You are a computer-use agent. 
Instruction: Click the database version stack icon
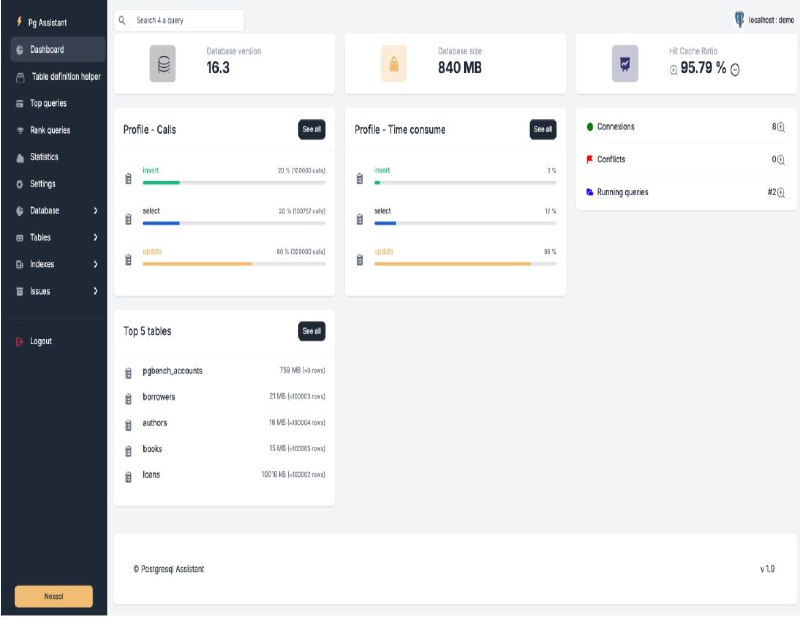tap(163, 64)
